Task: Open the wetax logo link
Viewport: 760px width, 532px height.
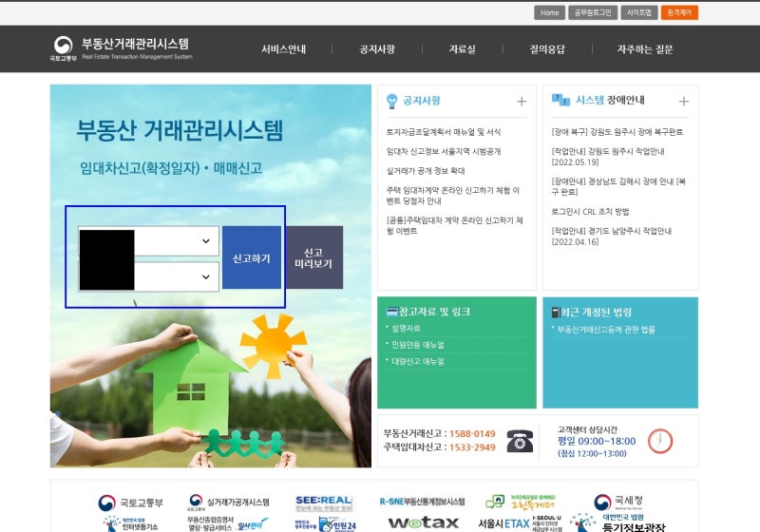Action: click(423, 522)
